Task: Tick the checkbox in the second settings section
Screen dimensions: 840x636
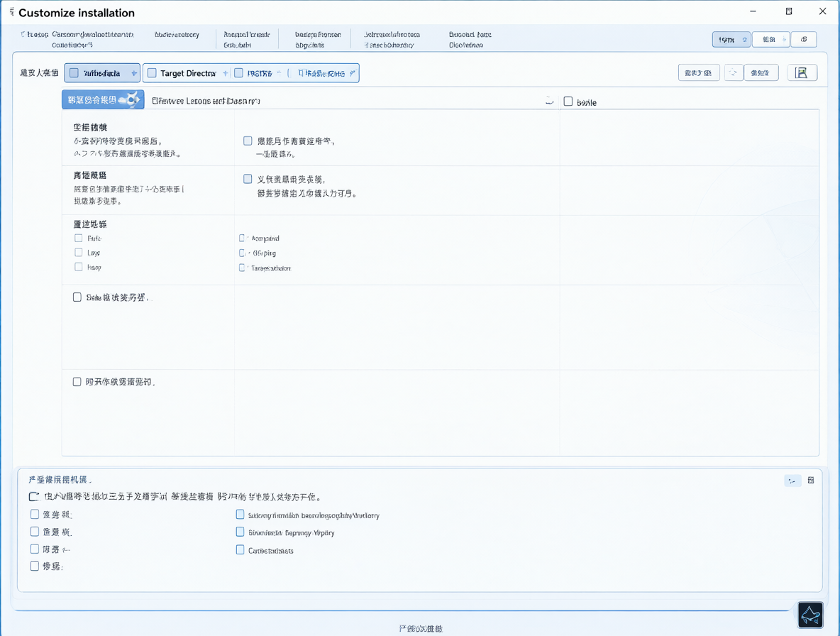Action: [248, 179]
